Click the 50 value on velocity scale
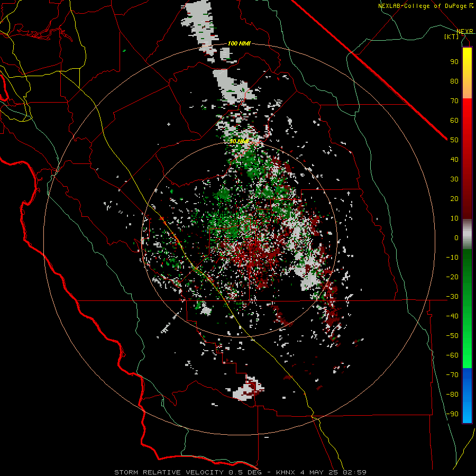Image resolution: width=476 pixels, height=476 pixels. click(454, 140)
